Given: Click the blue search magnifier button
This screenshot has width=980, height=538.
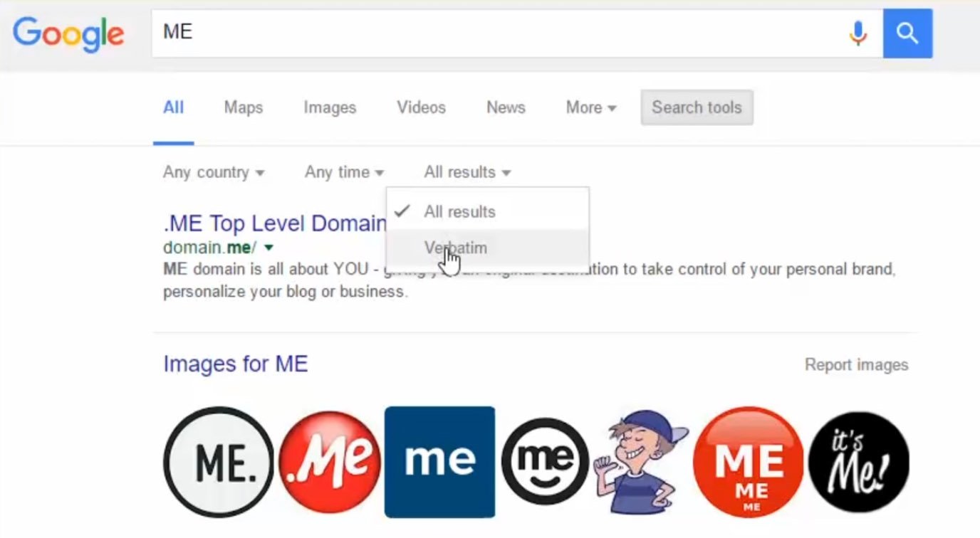Looking at the screenshot, I should click(x=907, y=33).
